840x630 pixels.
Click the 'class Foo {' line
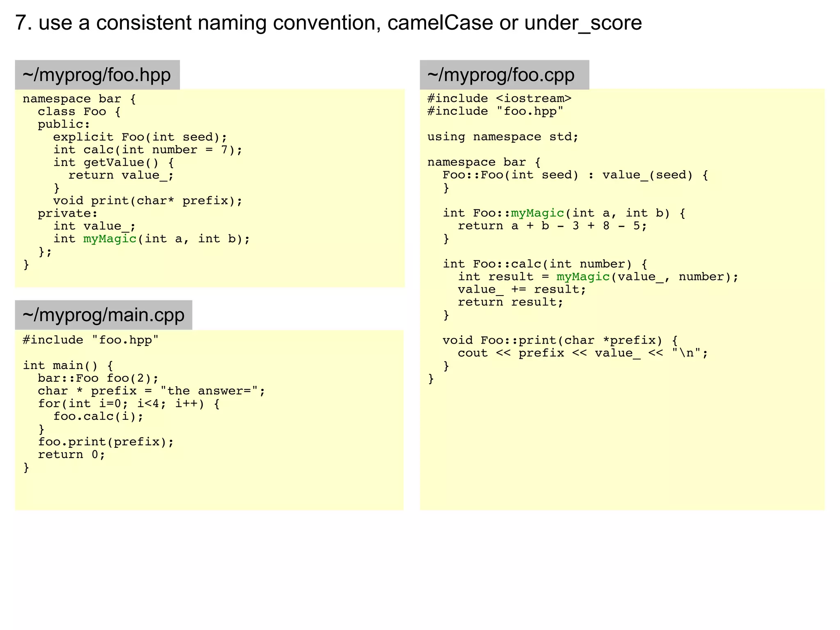79,112
